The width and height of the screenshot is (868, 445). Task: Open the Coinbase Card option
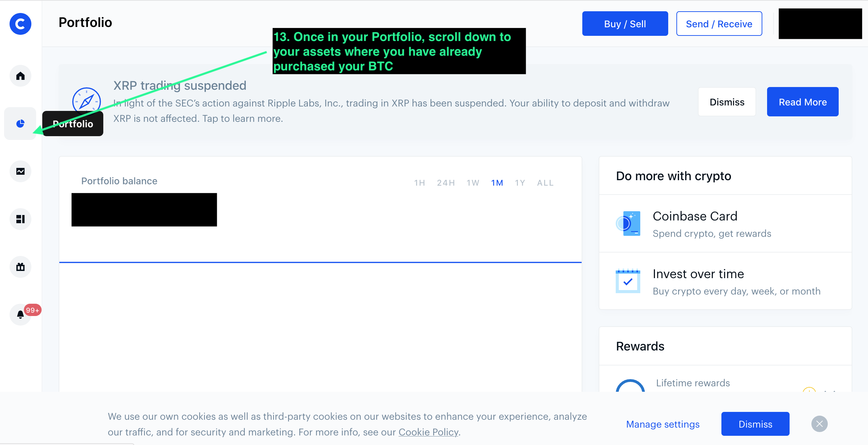point(725,224)
